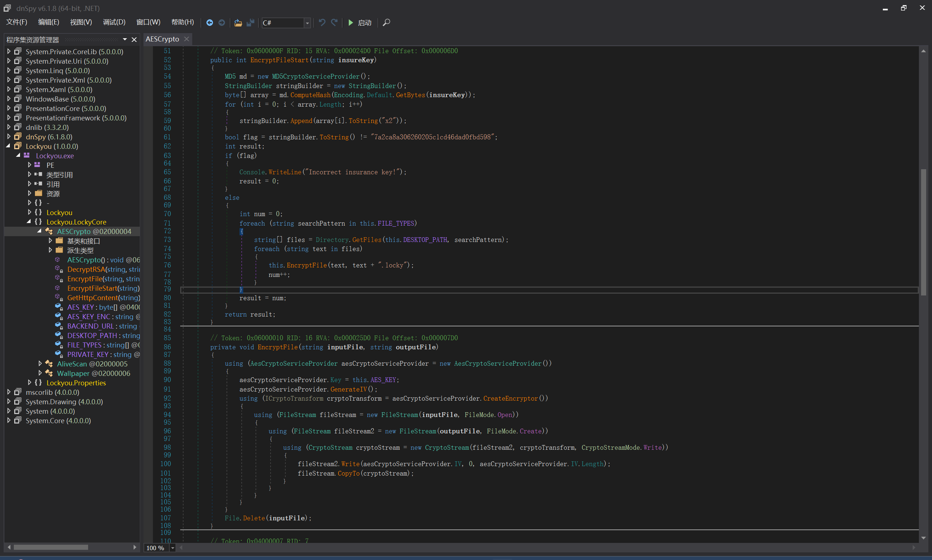Close the AESCrypto tab

[186, 39]
